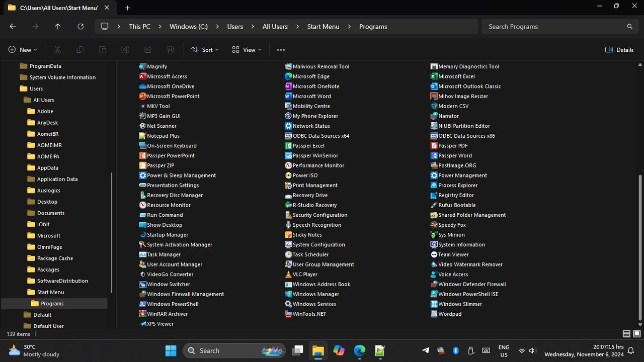Click Programs breadcrumb in address bar
644x362 pixels.
point(373,27)
